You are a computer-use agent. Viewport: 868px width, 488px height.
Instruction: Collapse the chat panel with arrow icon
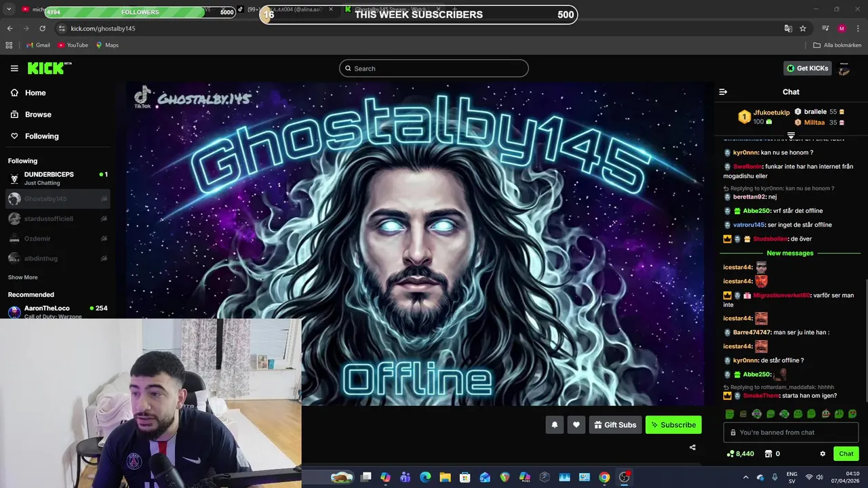723,91
